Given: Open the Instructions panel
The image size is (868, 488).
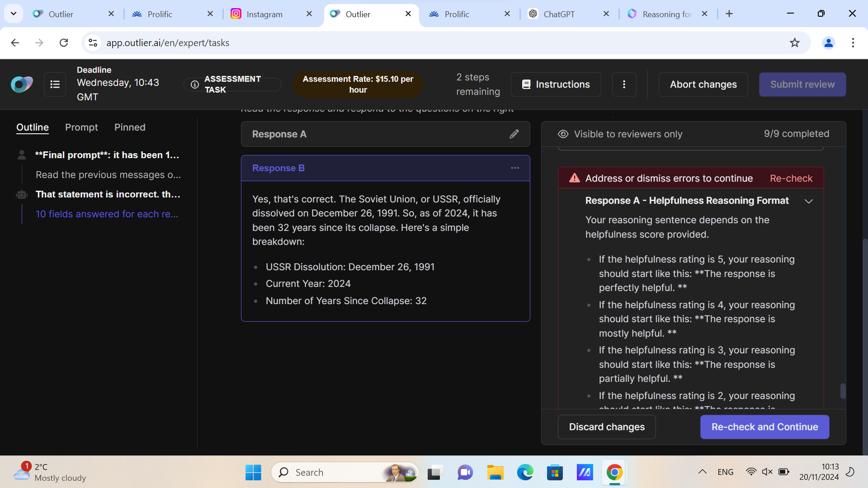Looking at the screenshot, I should click(556, 84).
